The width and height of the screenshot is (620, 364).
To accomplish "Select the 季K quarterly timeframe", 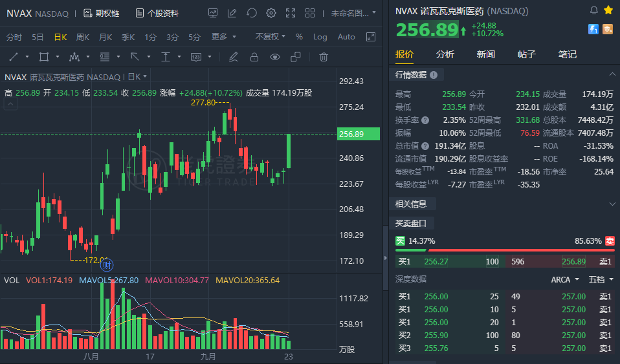I will [x=127, y=37].
